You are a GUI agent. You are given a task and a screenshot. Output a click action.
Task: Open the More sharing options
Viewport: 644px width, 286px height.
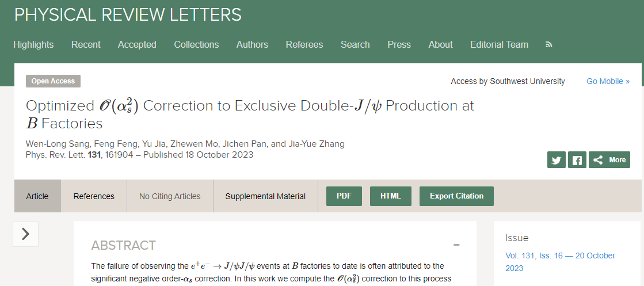[609, 160]
